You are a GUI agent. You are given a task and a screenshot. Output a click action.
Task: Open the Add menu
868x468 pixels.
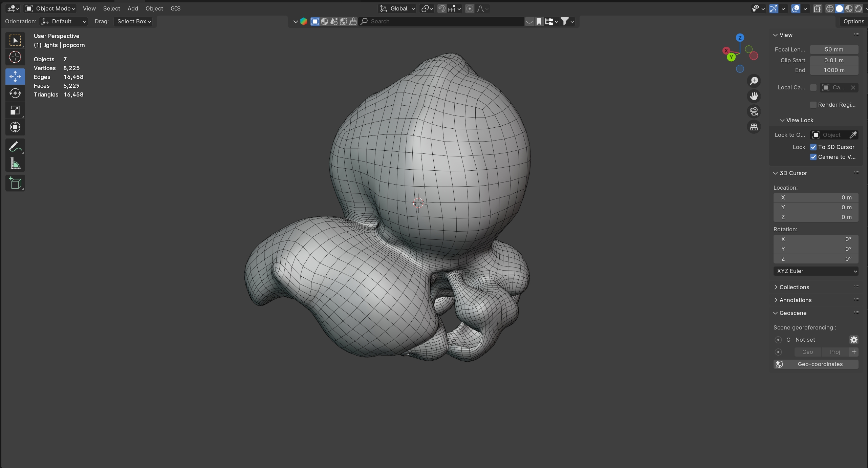[133, 8]
